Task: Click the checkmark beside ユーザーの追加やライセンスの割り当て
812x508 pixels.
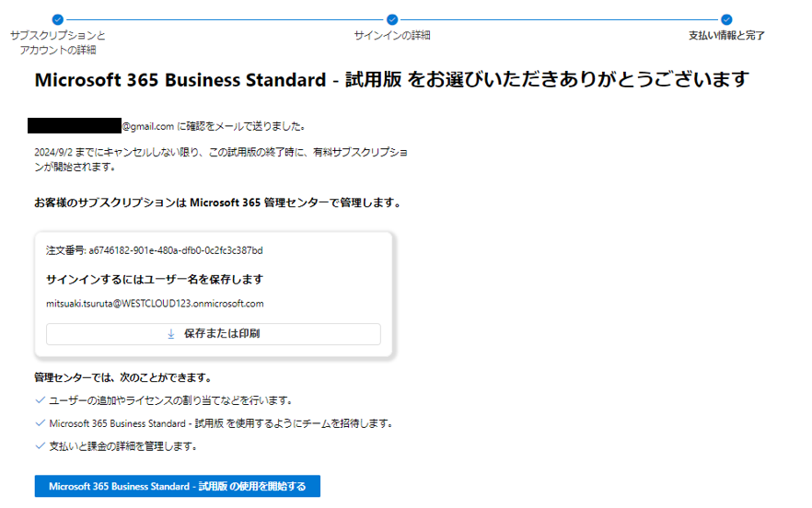Action: pos(40,400)
